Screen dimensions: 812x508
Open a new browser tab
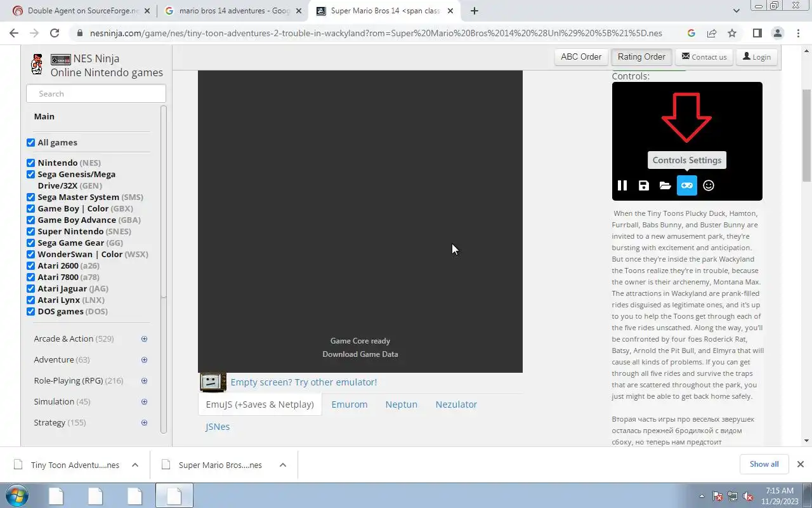pos(474,11)
